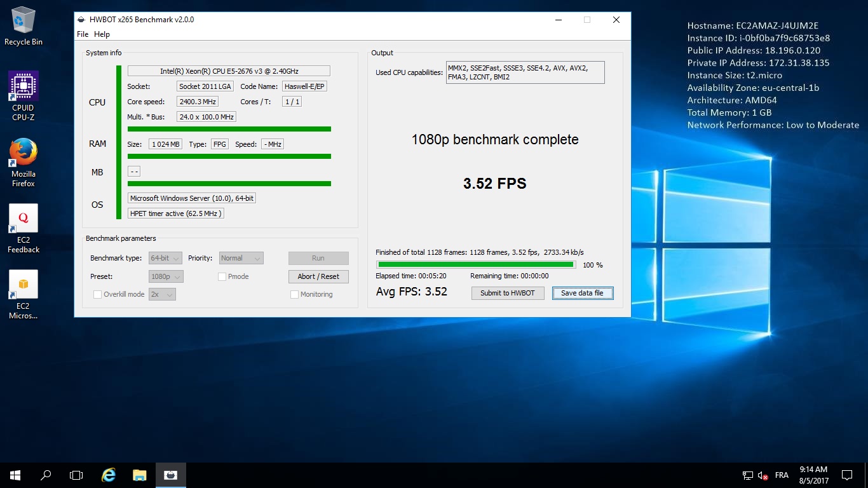Enable the Overkill mode checkbox

pyautogui.click(x=97, y=294)
